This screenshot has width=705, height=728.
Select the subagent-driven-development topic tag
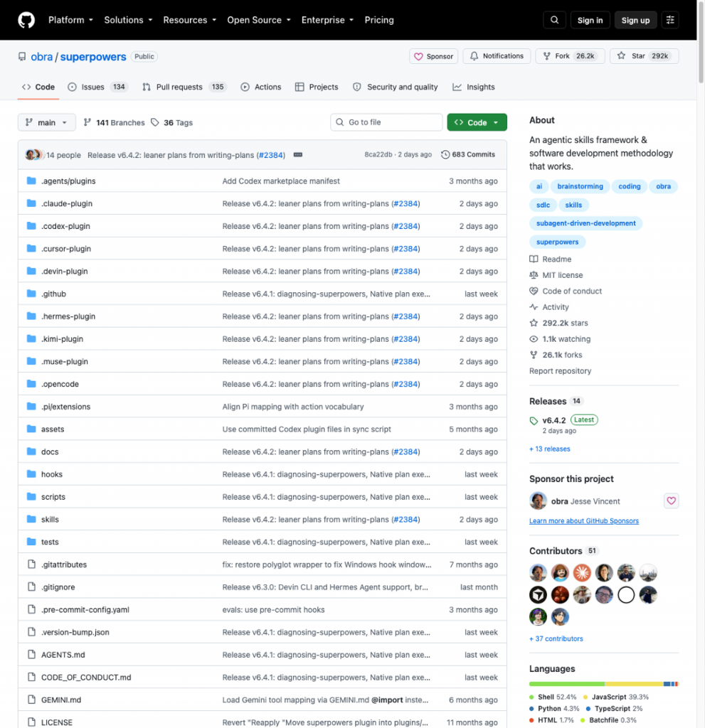[x=585, y=223]
